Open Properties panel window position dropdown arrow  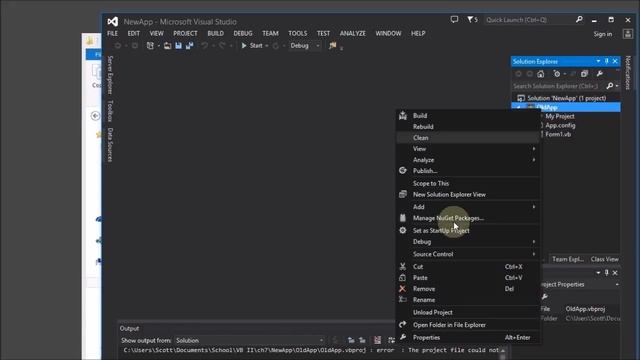598,273
